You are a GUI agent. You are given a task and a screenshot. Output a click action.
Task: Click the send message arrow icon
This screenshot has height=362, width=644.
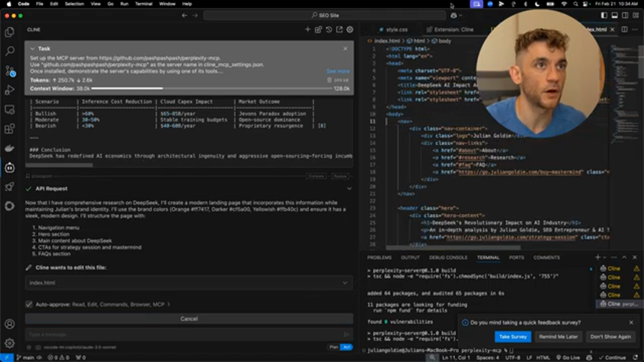point(346,334)
